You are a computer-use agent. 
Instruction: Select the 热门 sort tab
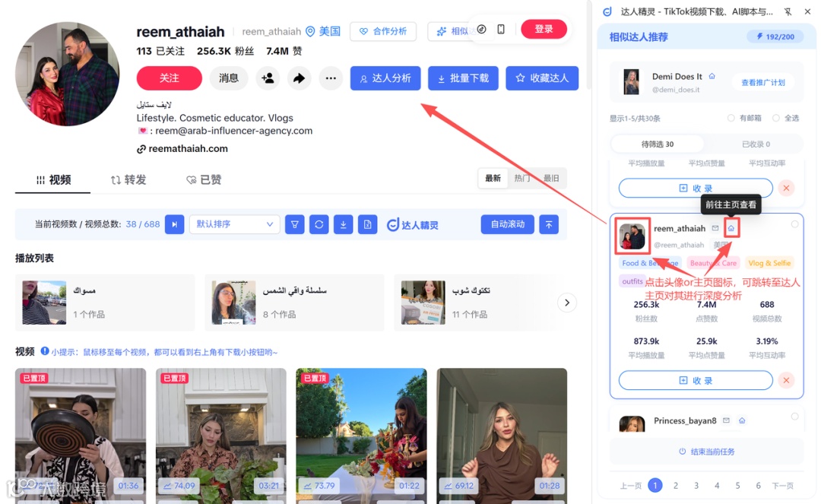click(521, 179)
